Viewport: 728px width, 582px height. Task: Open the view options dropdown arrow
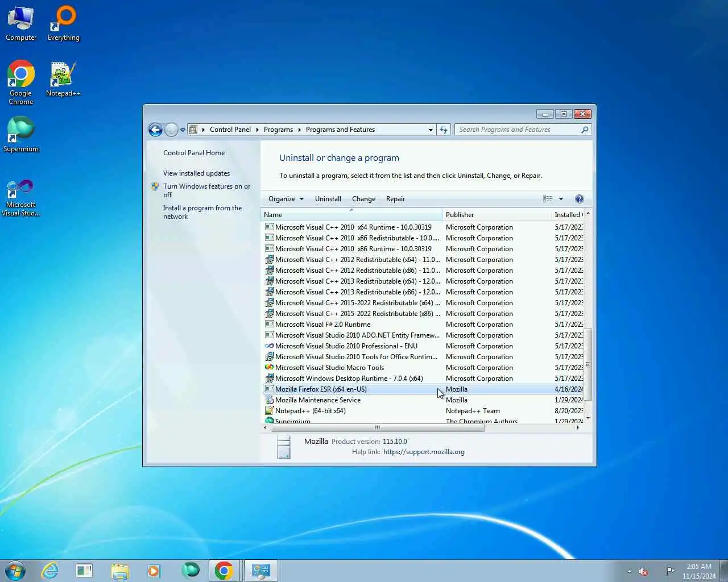561,199
